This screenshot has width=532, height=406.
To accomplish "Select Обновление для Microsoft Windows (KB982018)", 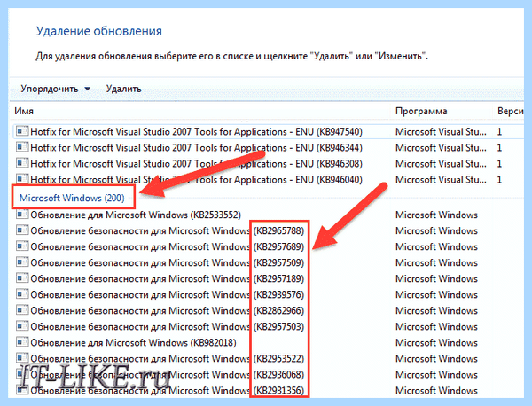I will (x=133, y=342).
